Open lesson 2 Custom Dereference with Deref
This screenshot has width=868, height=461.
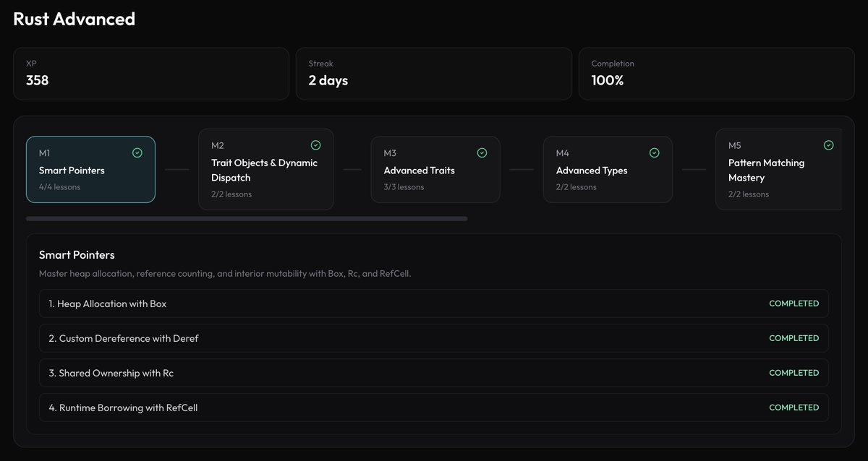pyautogui.click(x=434, y=338)
